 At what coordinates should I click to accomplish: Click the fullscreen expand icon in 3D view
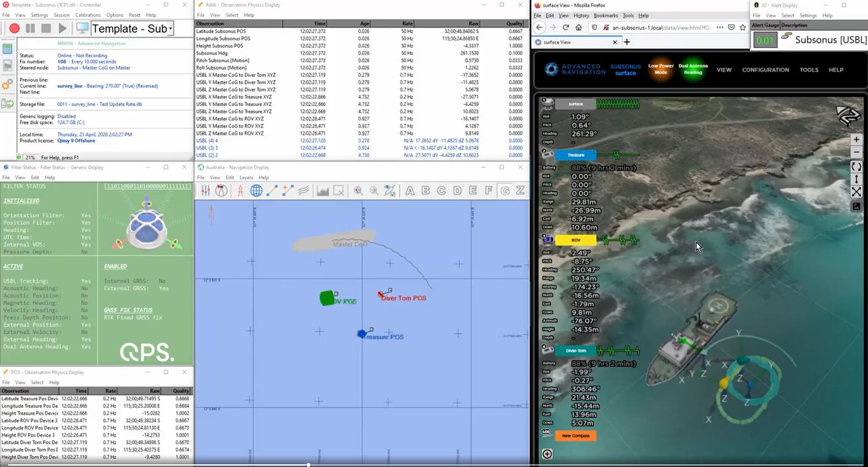pyautogui.click(x=856, y=192)
